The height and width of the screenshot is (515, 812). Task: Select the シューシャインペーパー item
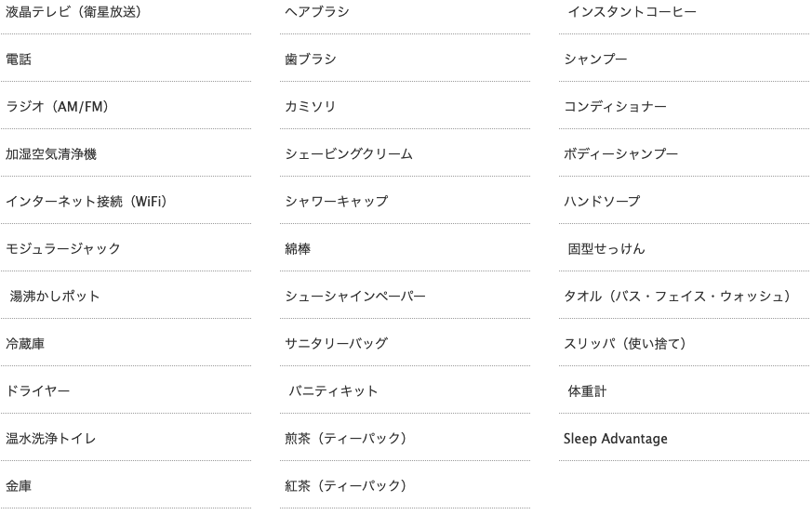(355, 297)
